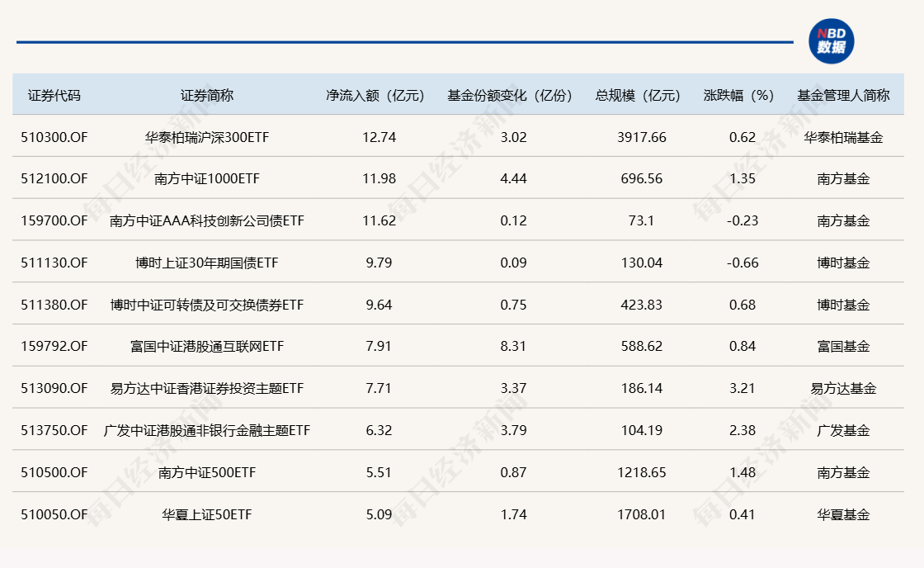This screenshot has height=568, width=924.
Task: Click total size value 1218.65
Action: tap(642, 472)
